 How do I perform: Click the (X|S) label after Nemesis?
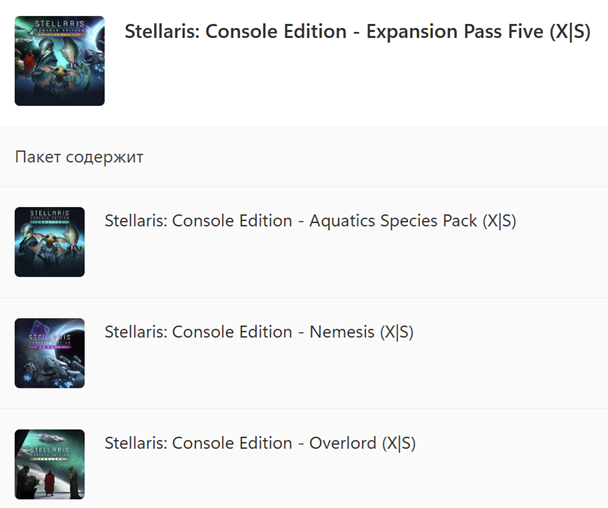click(396, 332)
